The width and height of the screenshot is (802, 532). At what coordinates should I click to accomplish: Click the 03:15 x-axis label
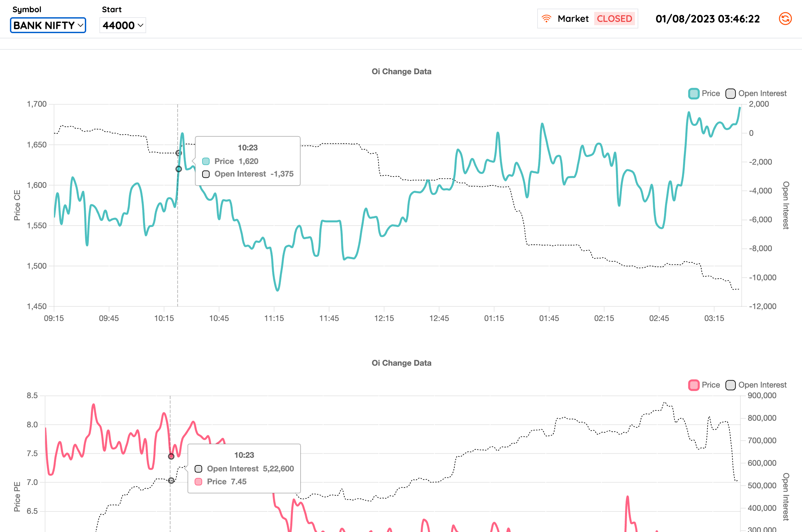pyautogui.click(x=714, y=318)
